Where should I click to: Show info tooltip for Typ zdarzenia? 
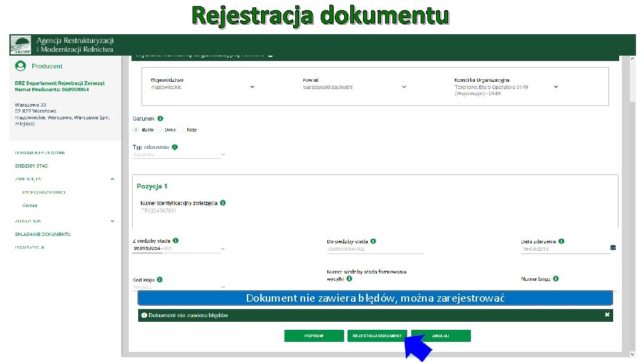(175, 147)
